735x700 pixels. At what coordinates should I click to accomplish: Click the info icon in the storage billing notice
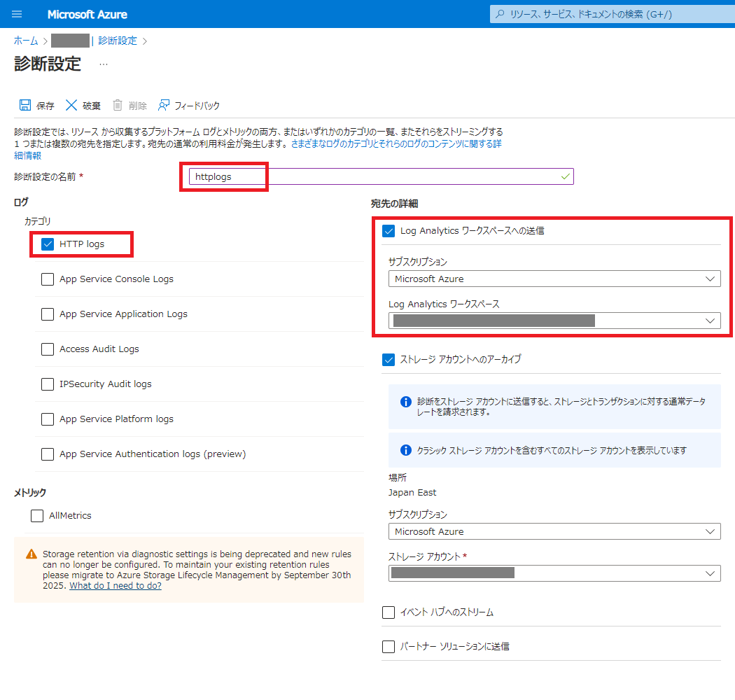[405, 402]
